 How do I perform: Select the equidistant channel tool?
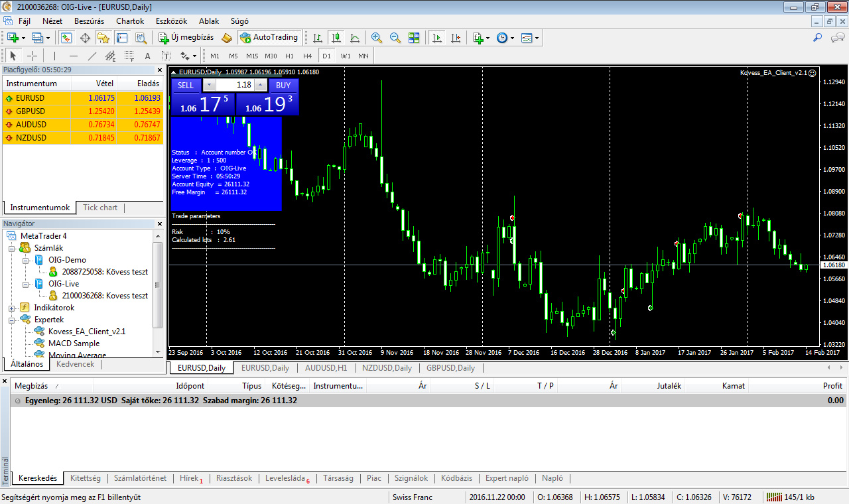tap(111, 56)
